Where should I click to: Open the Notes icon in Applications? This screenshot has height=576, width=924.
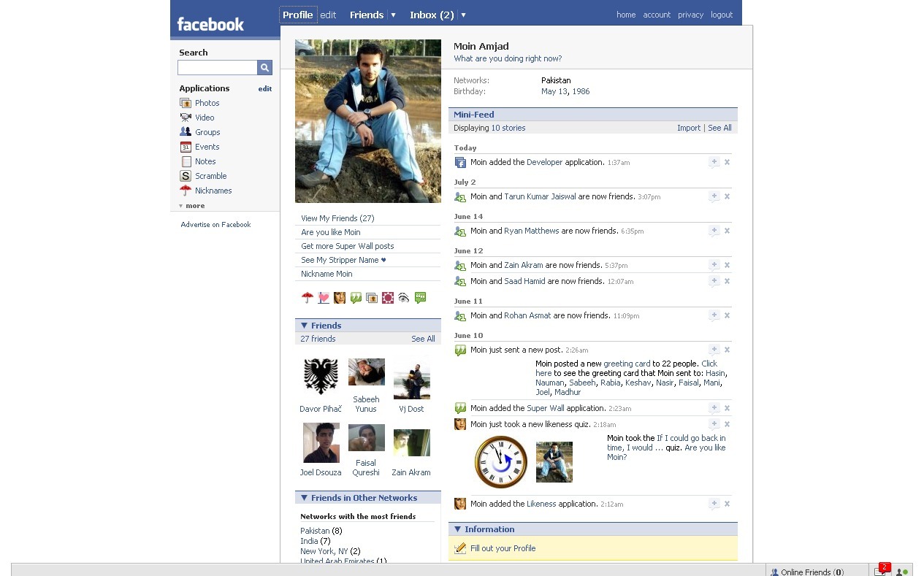coord(186,161)
